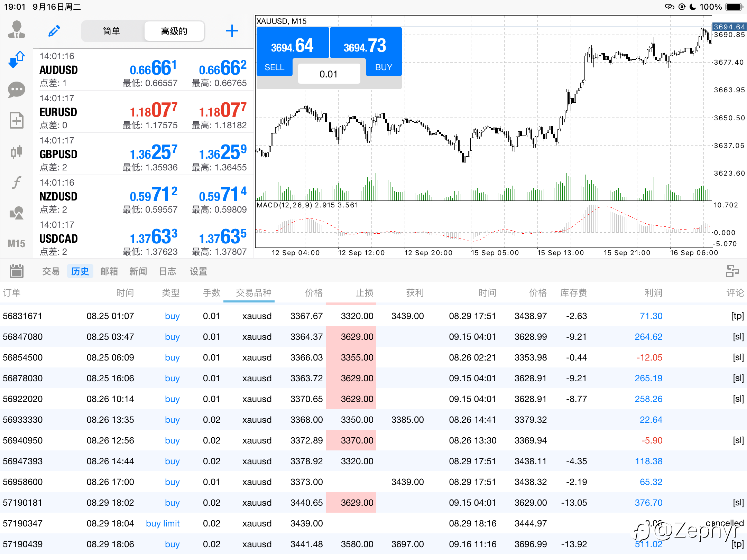Open the calendar date filter icon
747x560 pixels.
(16, 271)
